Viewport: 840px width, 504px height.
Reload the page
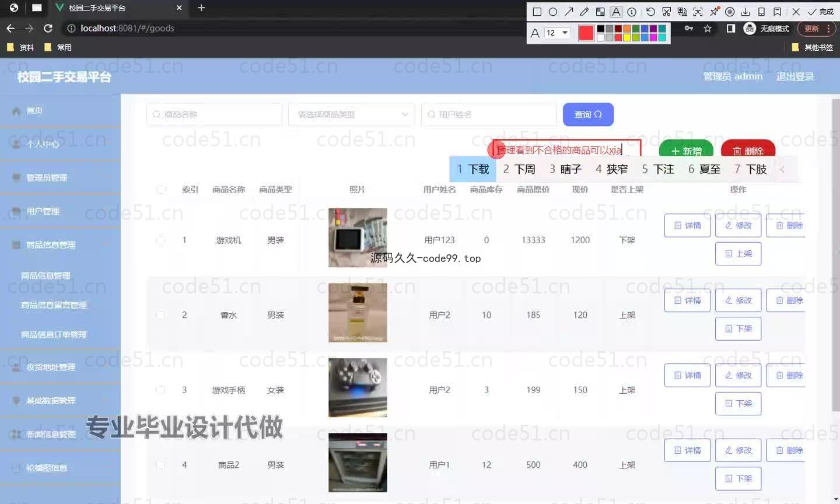click(x=48, y=28)
